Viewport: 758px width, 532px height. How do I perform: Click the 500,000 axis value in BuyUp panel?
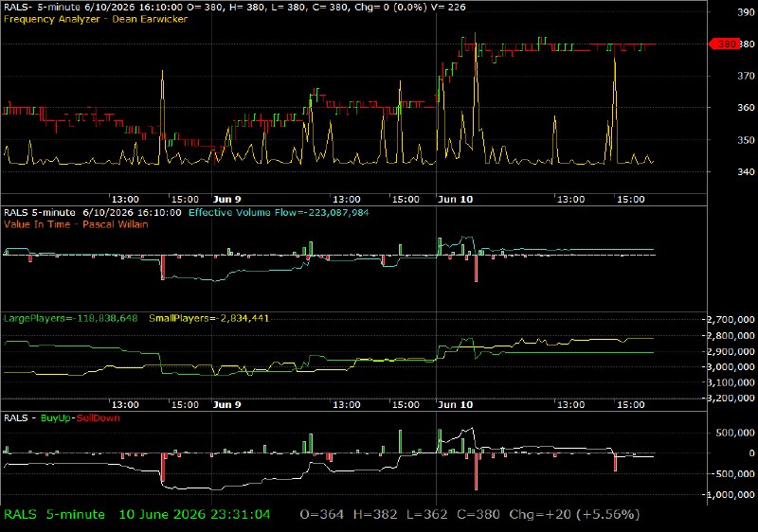click(735, 433)
